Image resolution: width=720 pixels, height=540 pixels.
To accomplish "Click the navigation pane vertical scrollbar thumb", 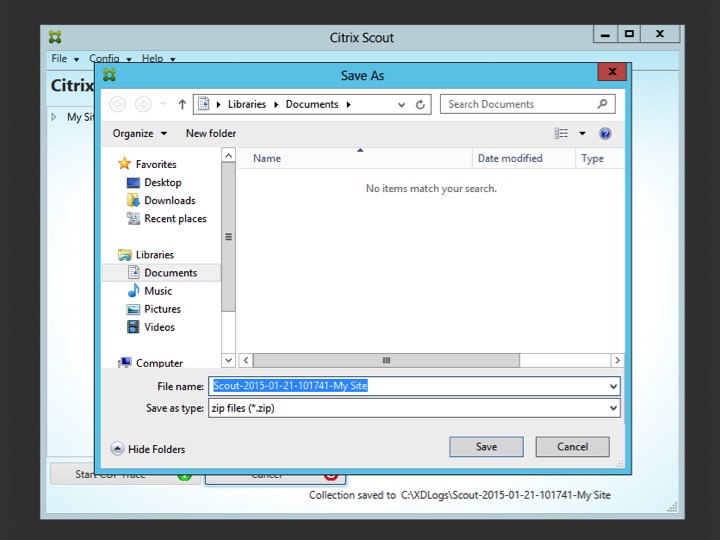I will [x=228, y=237].
